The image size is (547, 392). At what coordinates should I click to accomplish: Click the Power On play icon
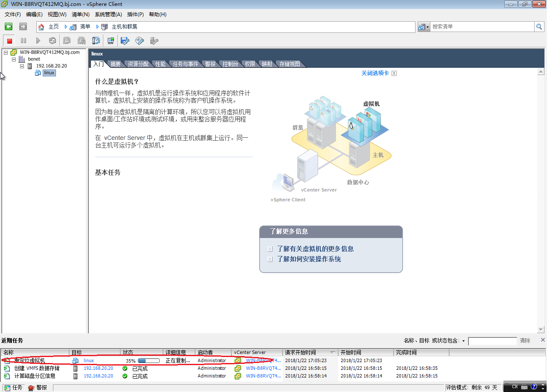coord(38,41)
